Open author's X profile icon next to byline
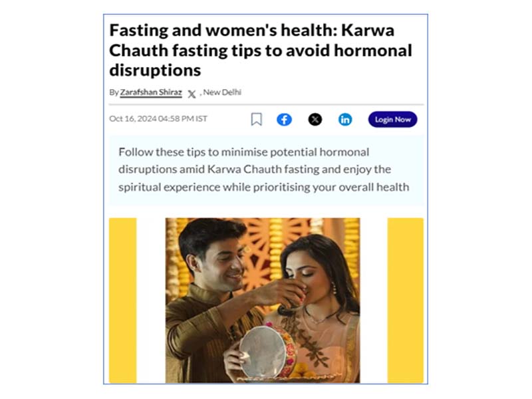Image resolution: width=532 pixels, height=399 pixels. 192,94
